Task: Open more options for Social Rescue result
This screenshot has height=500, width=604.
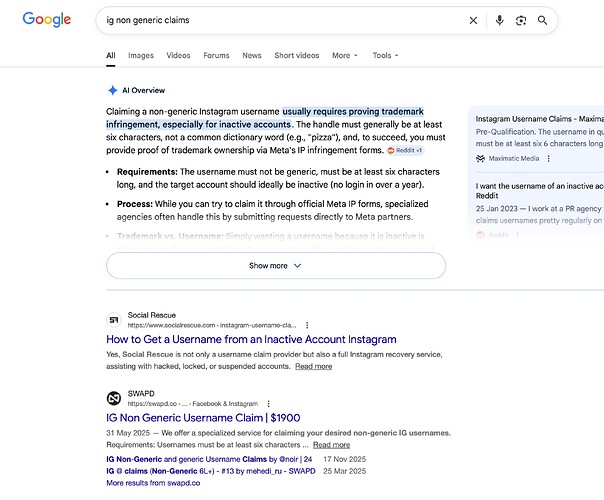Action: click(307, 325)
